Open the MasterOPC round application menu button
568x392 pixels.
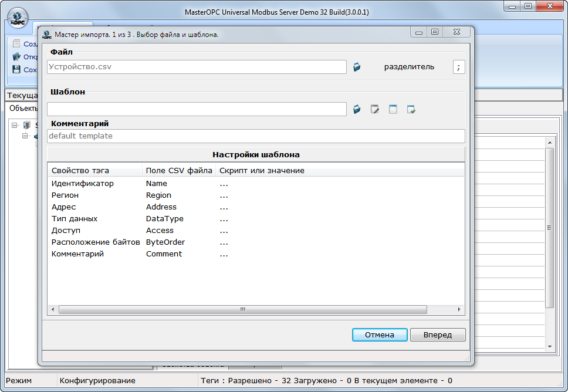click(18, 18)
